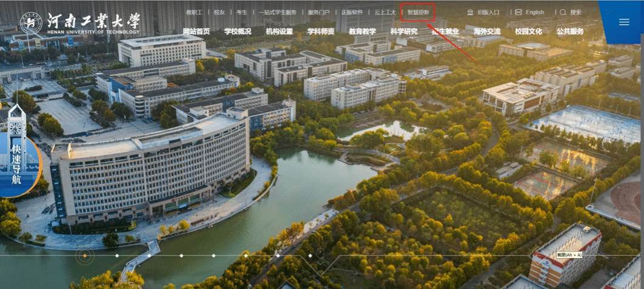Click 教职工 top link

[x=194, y=12]
